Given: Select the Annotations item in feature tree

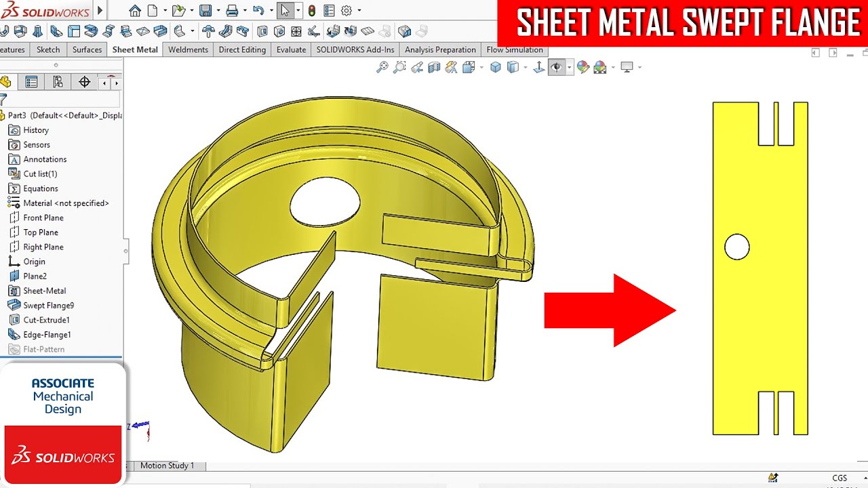Looking at the screenshot, I should [x=45, y=159].
